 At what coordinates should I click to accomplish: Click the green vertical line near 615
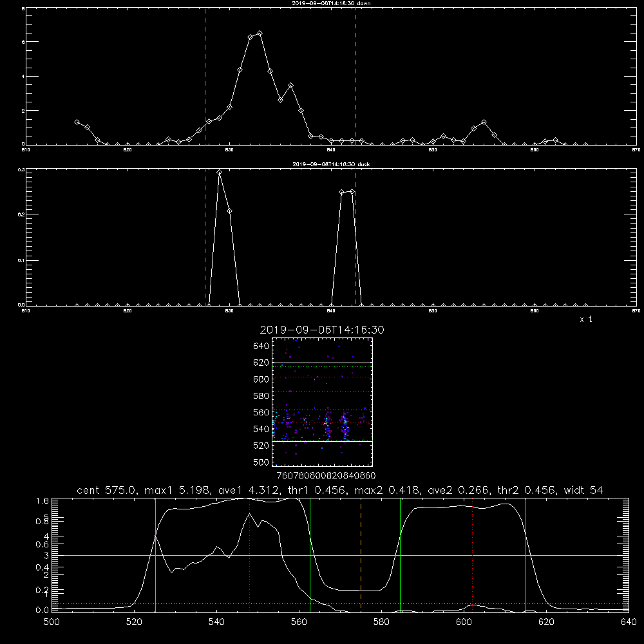click(526, 554)
